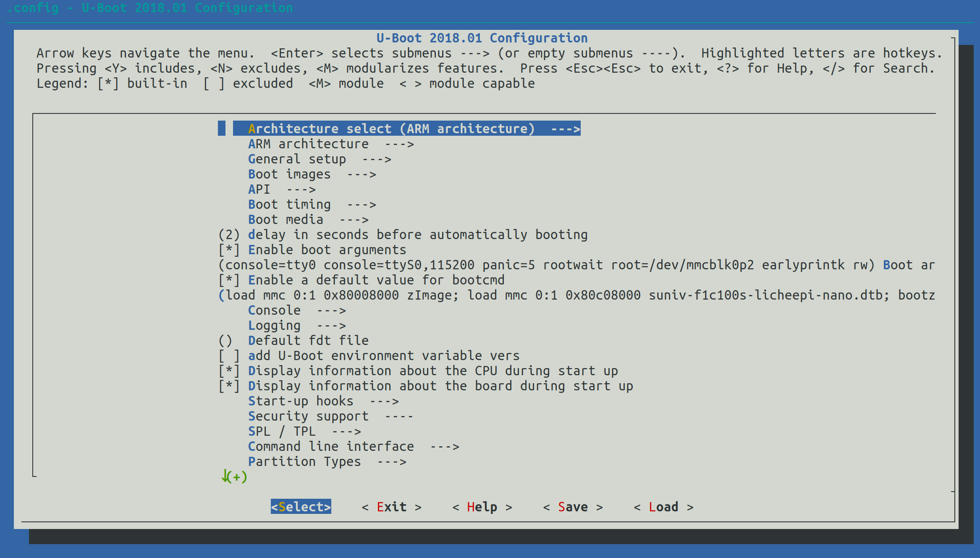Open the Boot images submenu
The width and height of the screenshot is (980, 558).
coord(289,174)
